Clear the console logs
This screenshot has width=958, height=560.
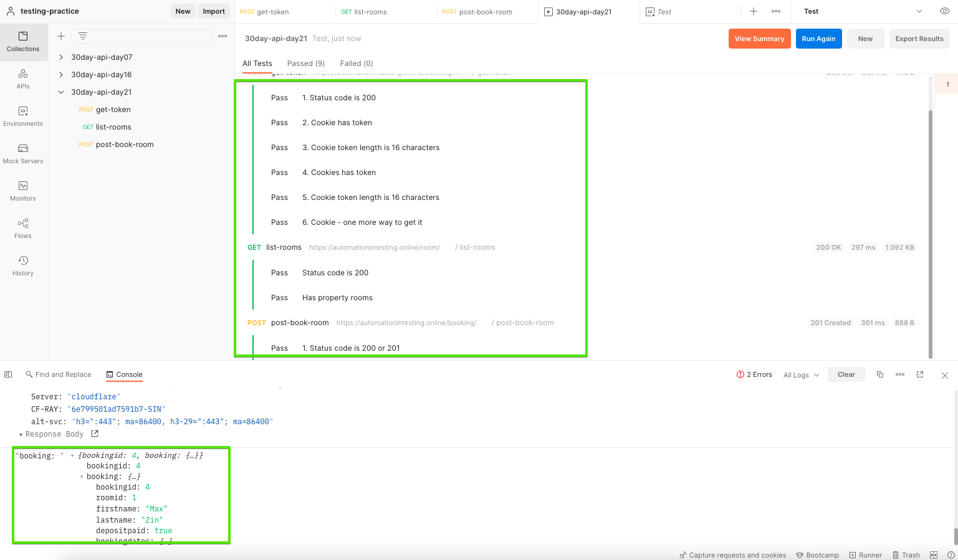846,374
